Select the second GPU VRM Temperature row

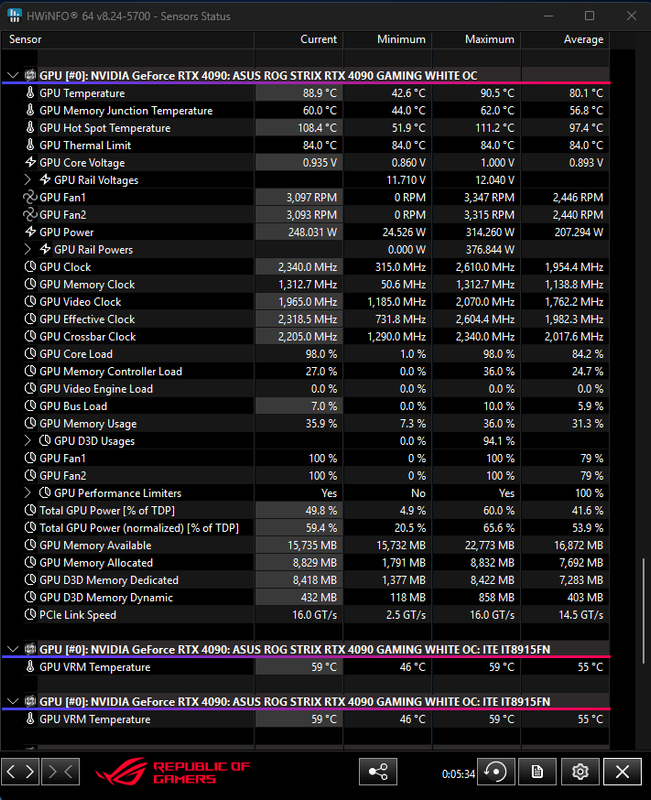tap(305, 719)
